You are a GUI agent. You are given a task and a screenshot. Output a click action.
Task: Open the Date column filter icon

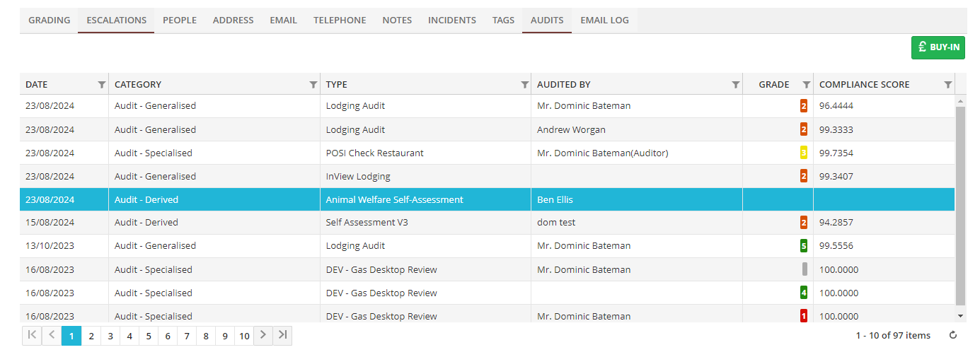[101, 85]
